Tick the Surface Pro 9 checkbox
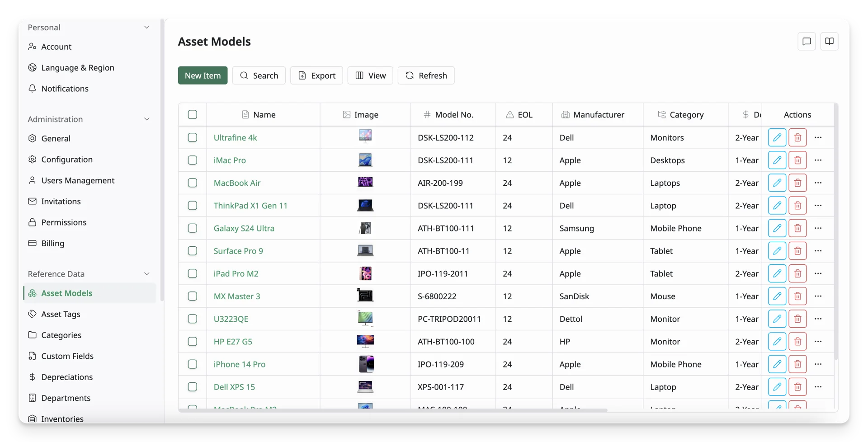Screen dimensions: 868x442 click(193, 251)
